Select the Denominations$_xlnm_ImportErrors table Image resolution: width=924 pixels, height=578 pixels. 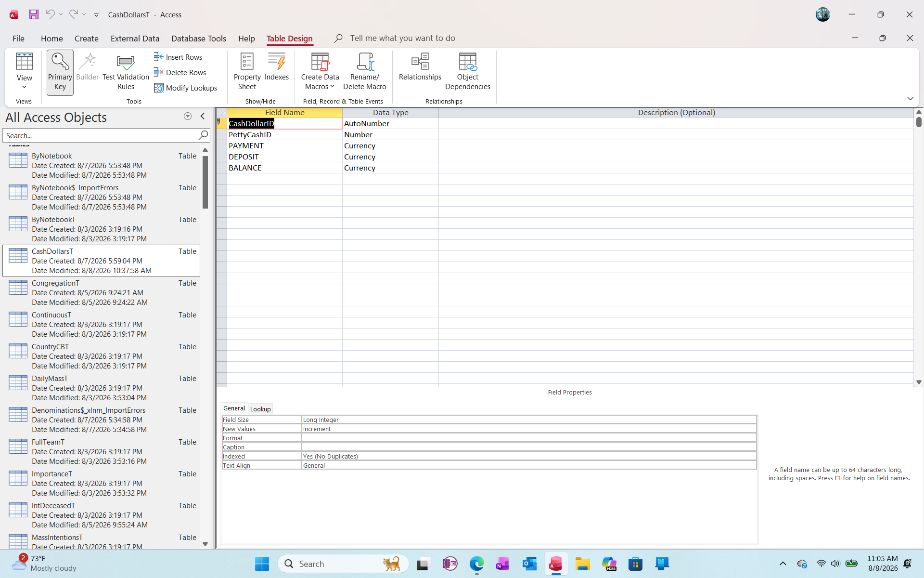(102, 420)
